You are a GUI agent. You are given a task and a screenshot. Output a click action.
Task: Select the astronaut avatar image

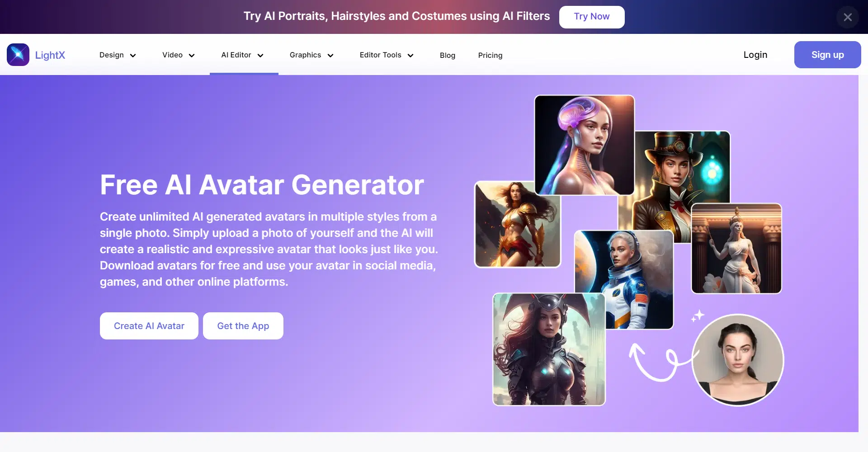tap(624, 280)
